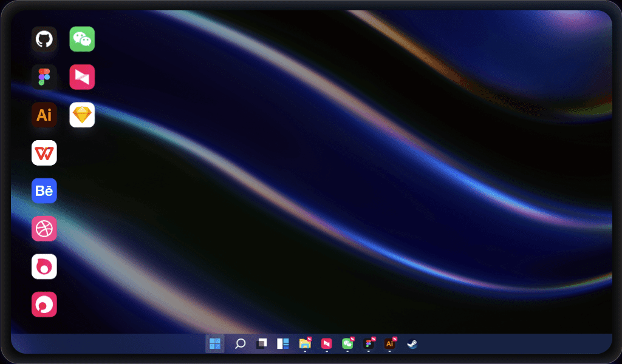Open the Dribbble basketball desktop icon
This screenshot has height=364, width=622.
click(44, 229)
